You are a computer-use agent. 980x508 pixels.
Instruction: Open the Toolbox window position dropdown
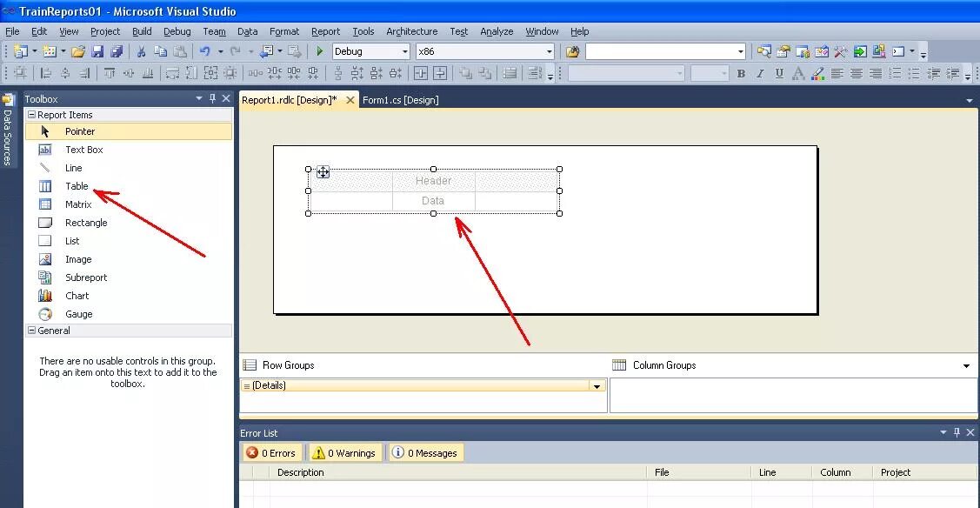(199, 98)
